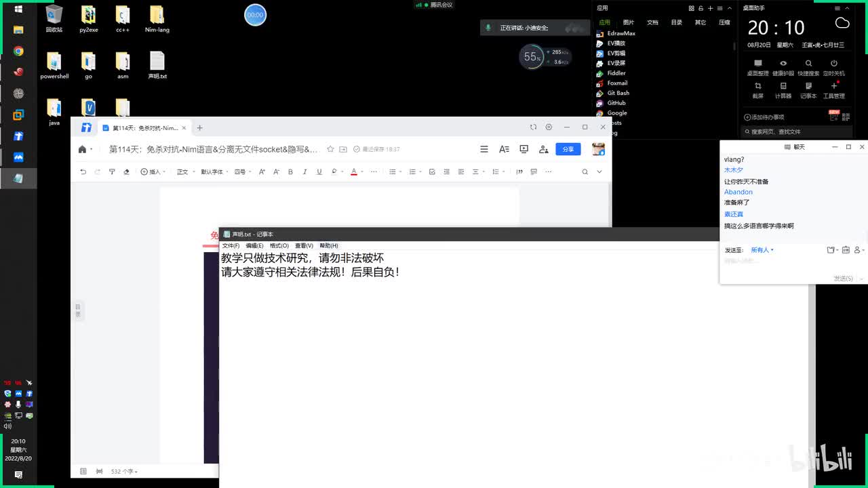Open the 所有人 recipient dropdown in chat

click(x=762, y=250)
